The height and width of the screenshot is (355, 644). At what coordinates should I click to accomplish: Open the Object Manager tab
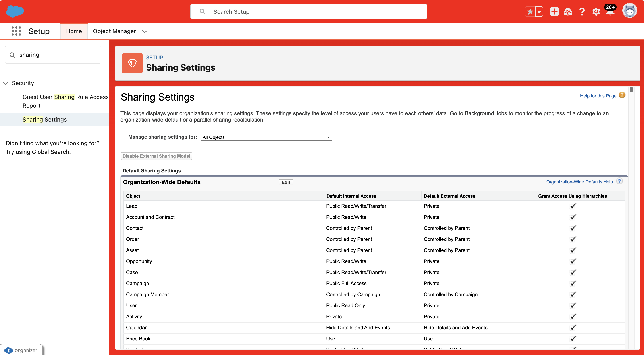coord(114,31)
